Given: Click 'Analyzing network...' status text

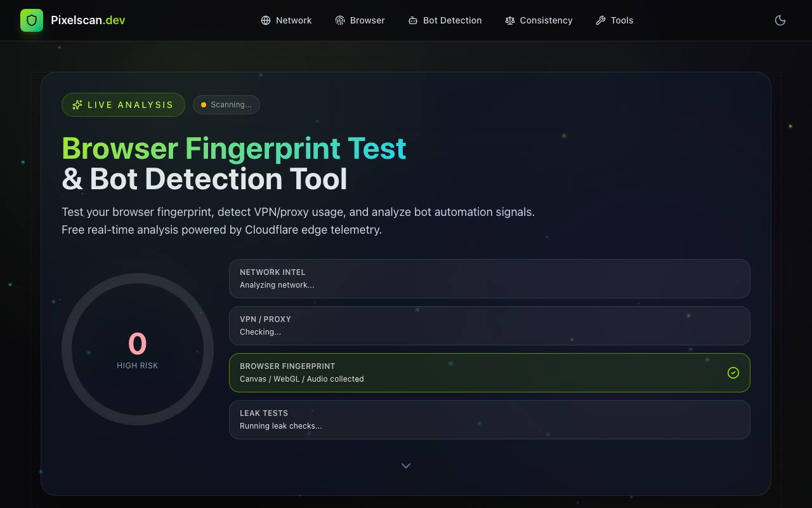Looking at the screenshot, I should point(277,285).
